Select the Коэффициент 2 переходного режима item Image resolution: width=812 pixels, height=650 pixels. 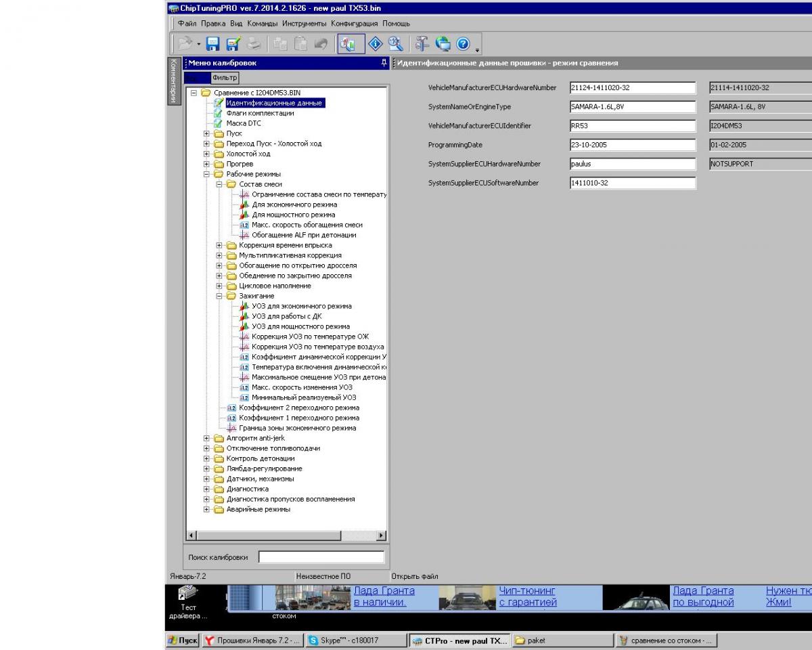pos(299,408)
